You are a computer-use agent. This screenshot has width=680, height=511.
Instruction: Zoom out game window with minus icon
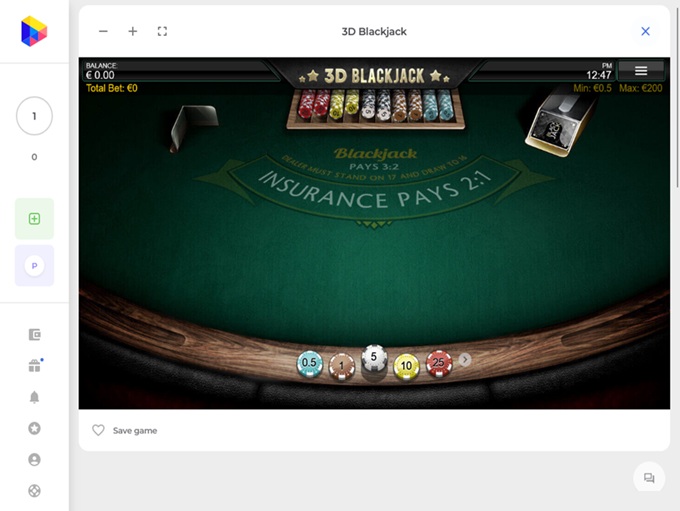103,31
